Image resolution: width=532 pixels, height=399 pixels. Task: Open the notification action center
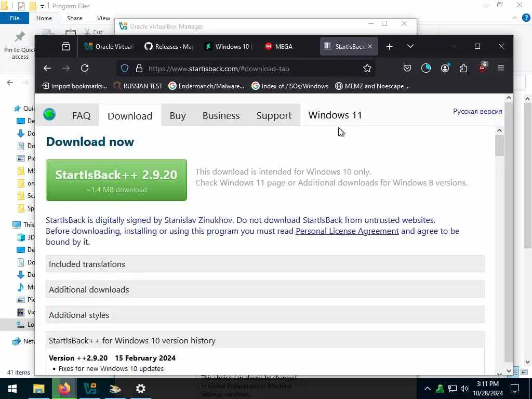(515, 389)
